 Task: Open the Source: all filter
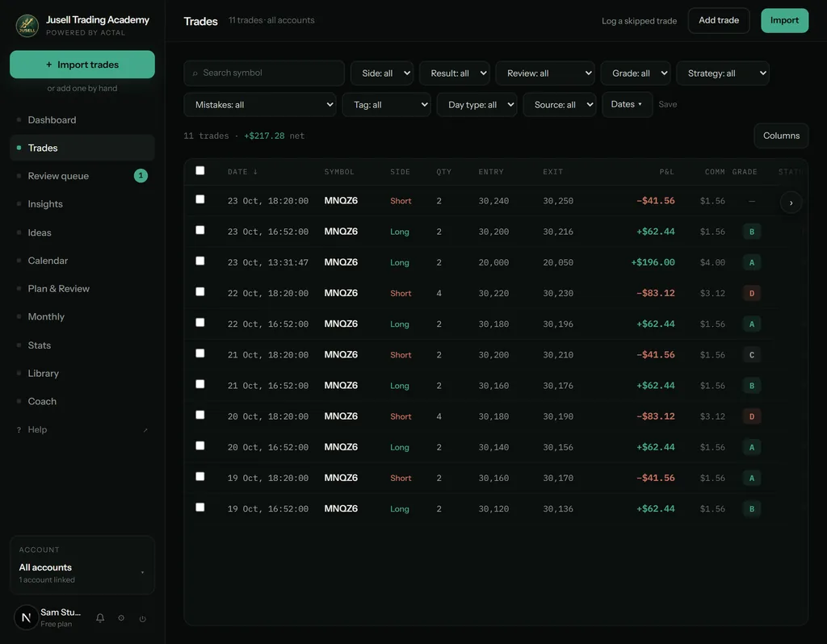pos(560,105)
